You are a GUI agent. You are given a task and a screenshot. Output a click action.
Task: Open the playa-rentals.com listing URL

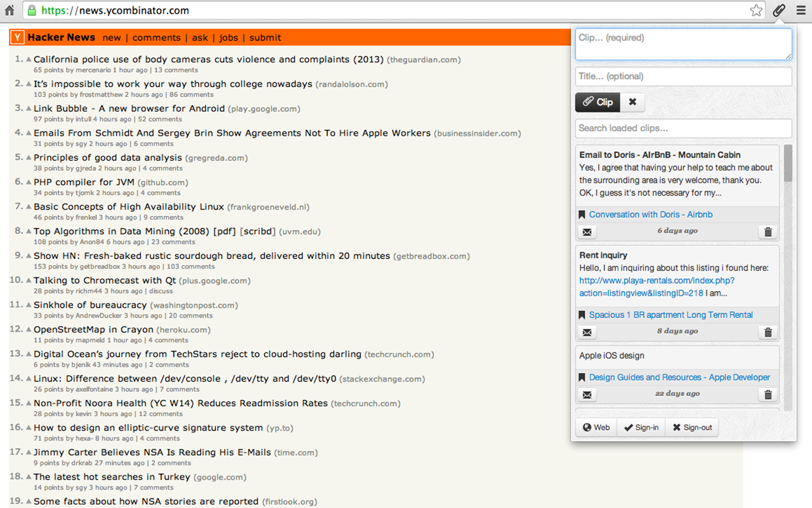pyautogui.click(x=657, y=287)
